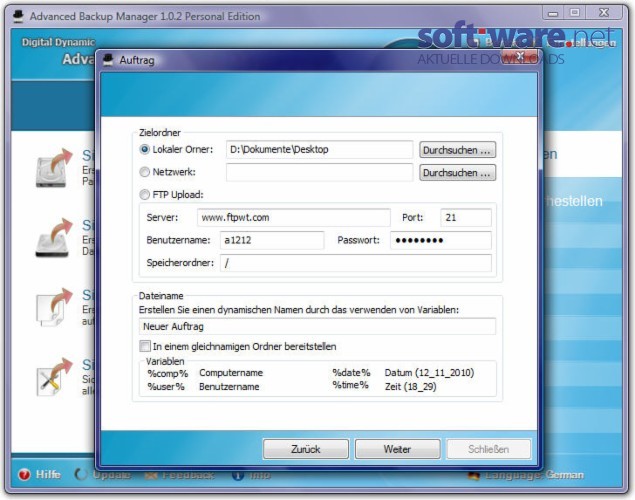
Task: Click the document backup icon in main window
Action: click(x=53, y=307)
